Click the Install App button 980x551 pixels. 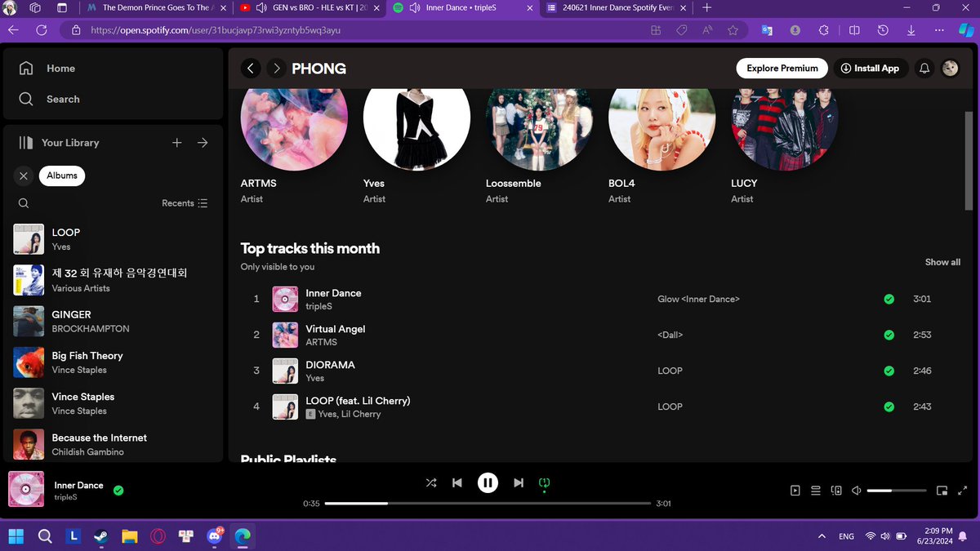870,69
